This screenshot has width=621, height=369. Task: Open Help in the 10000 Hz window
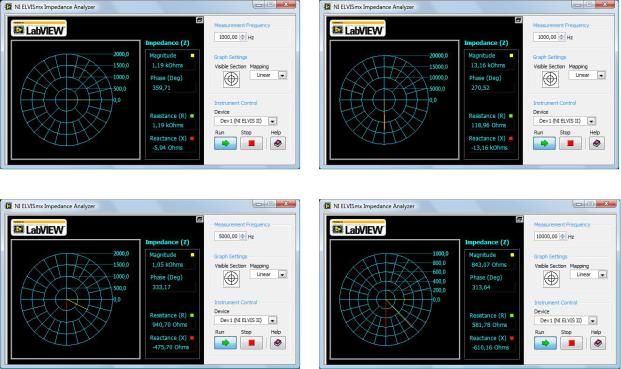click(x=598, y=343)
